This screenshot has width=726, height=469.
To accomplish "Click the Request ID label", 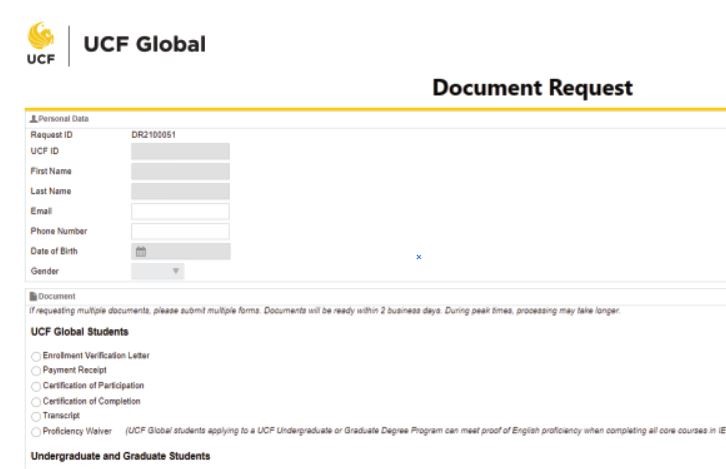I will point(51,135).
